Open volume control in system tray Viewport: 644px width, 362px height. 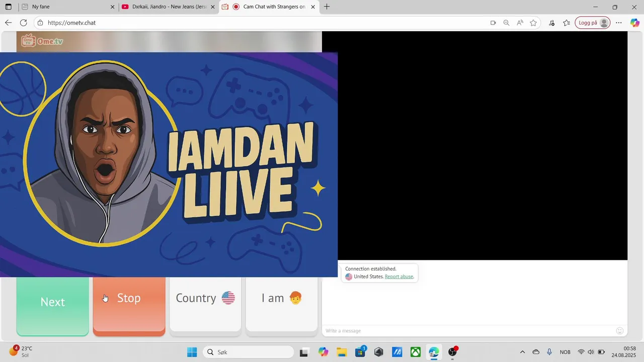point(591,352)
